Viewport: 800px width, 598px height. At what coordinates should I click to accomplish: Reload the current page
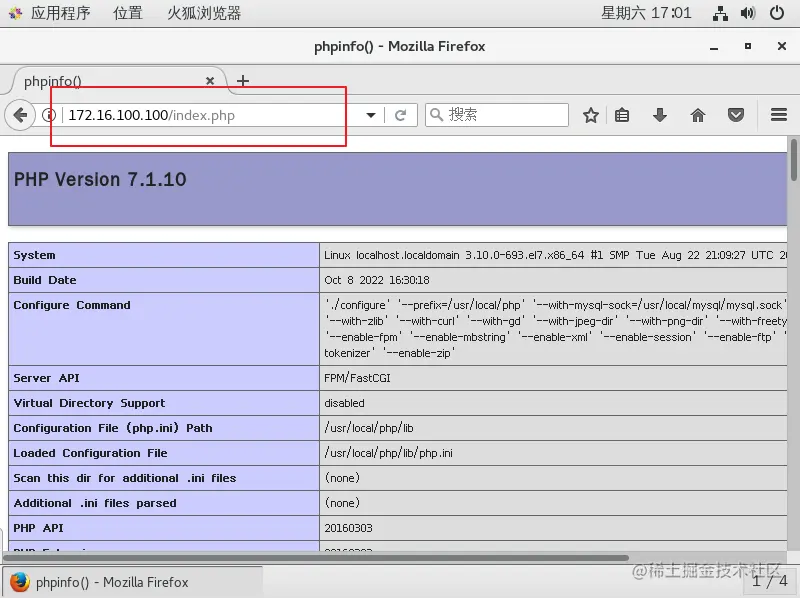pos(401,115)
